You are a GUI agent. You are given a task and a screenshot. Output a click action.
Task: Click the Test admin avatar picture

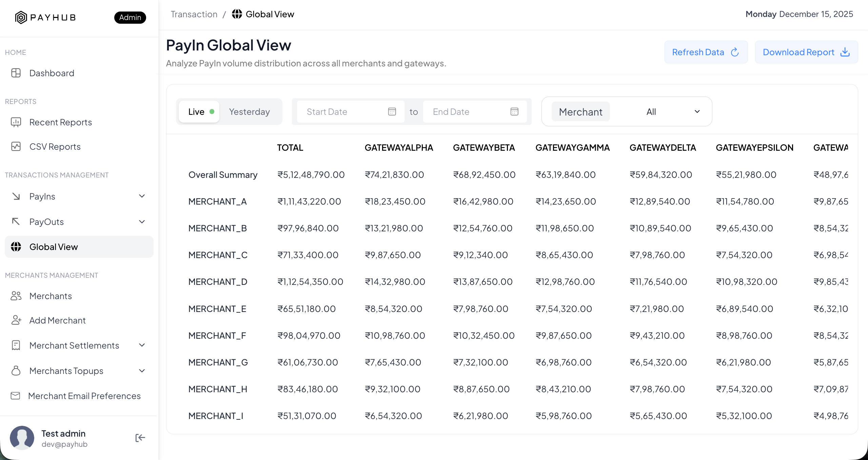22,438
